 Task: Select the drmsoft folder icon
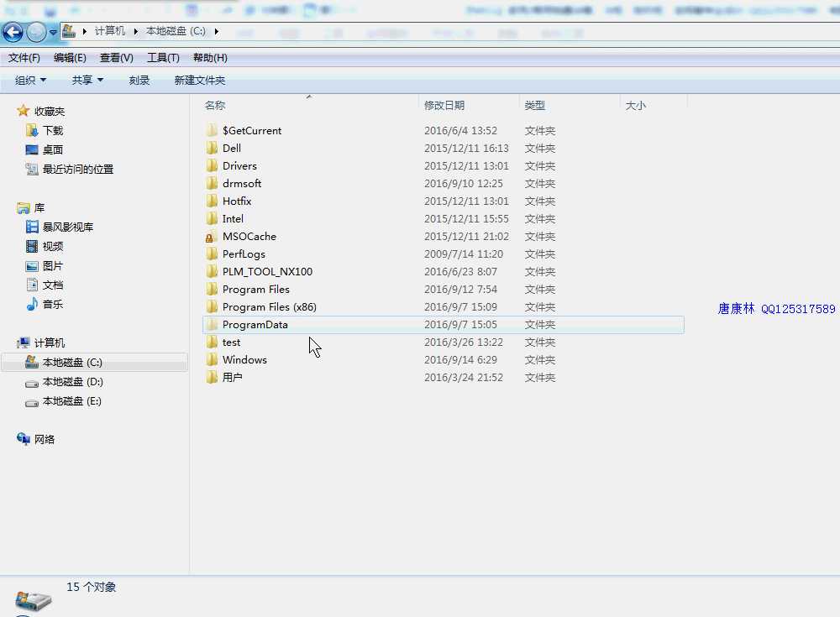[x=212, y=183]
